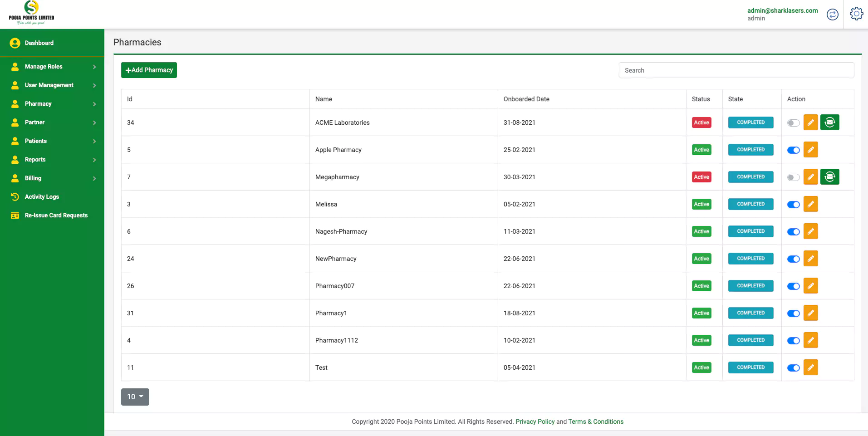Expand the User Management chevron
This screenshot has width=868, height=436.
coord(94,85)
